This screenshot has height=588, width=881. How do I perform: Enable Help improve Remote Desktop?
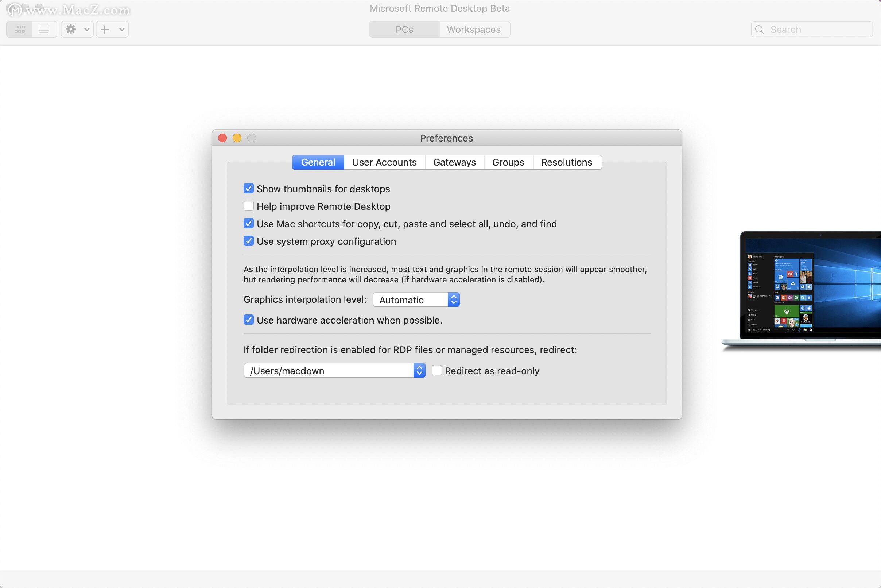click(x=248, y=206)
